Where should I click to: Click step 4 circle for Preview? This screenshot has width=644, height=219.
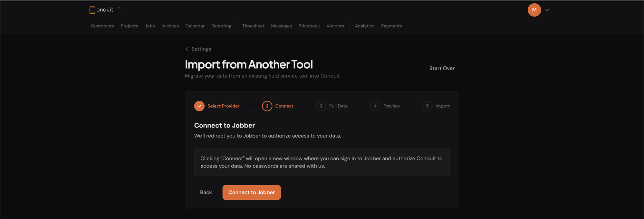[375, 106]
